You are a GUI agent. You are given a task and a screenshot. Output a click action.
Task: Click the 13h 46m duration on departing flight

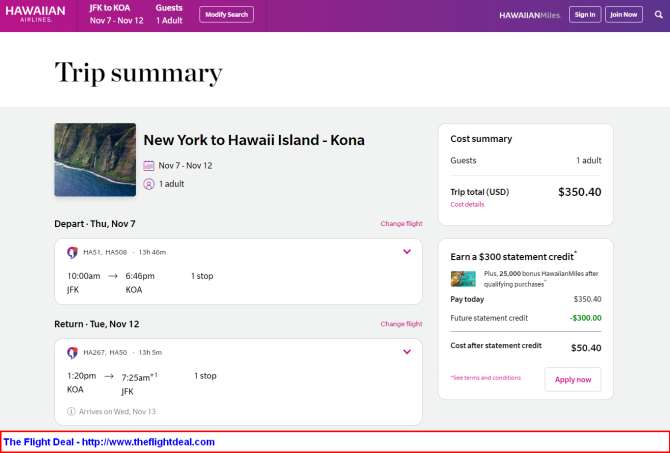(x=152, y=252)
